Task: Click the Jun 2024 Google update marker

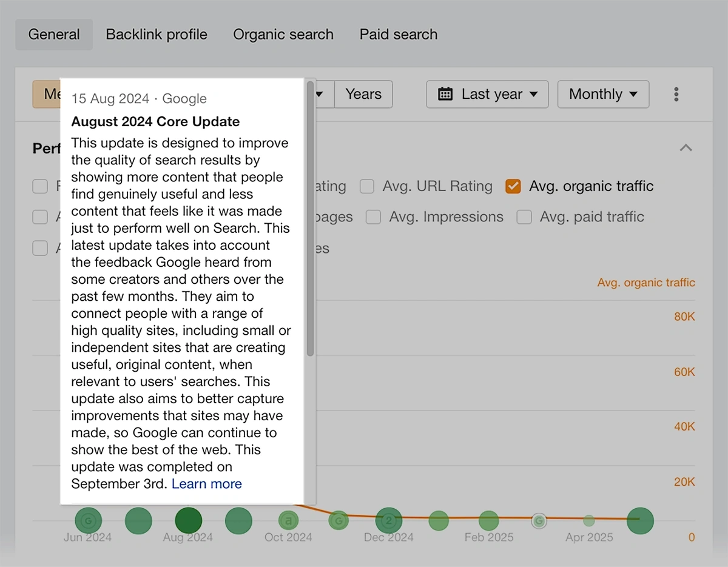Action: [x=89, y=520]
